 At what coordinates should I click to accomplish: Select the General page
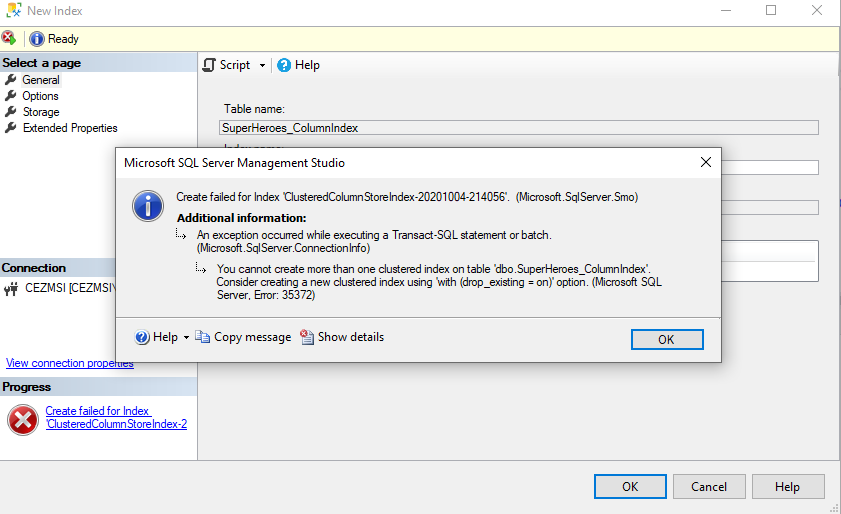pos(41,80)
